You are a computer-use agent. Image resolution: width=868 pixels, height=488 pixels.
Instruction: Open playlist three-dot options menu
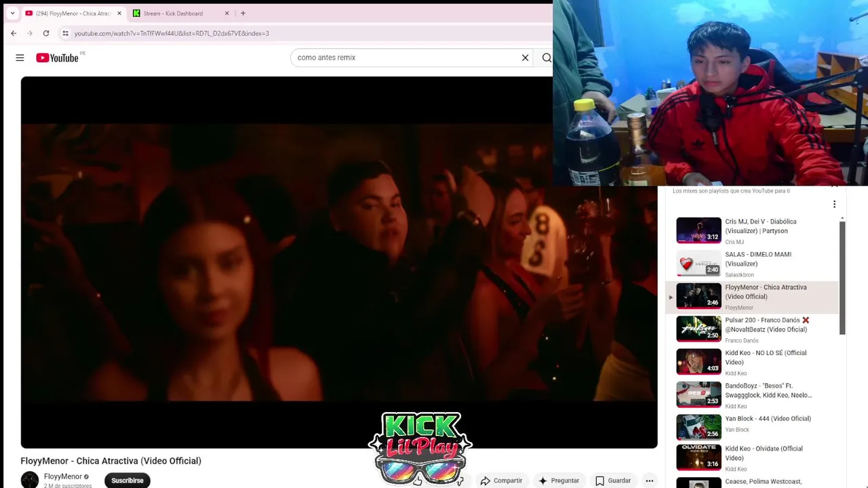tap(834, 204)
